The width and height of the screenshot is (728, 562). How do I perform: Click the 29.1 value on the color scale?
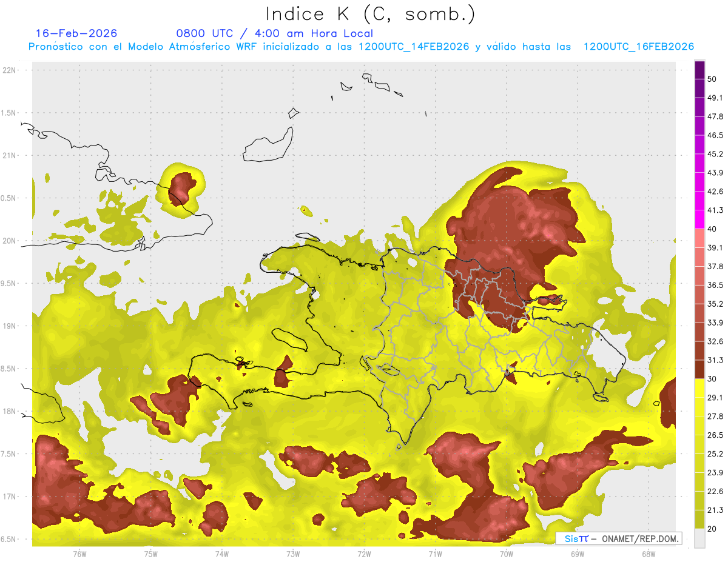pos(715,398)
